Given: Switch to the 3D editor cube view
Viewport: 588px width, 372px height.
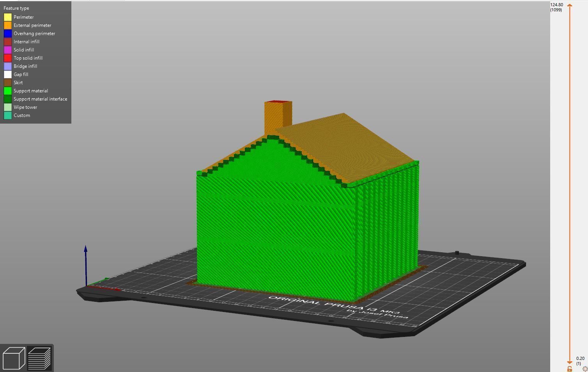Looking at the screenshot, I should pos(14,358).
